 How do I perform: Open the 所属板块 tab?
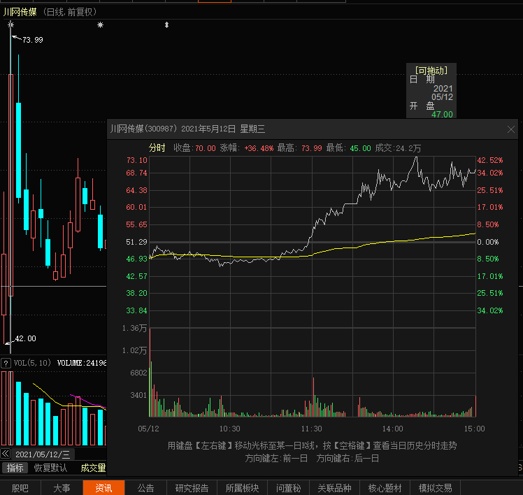(x=242, y=488)
